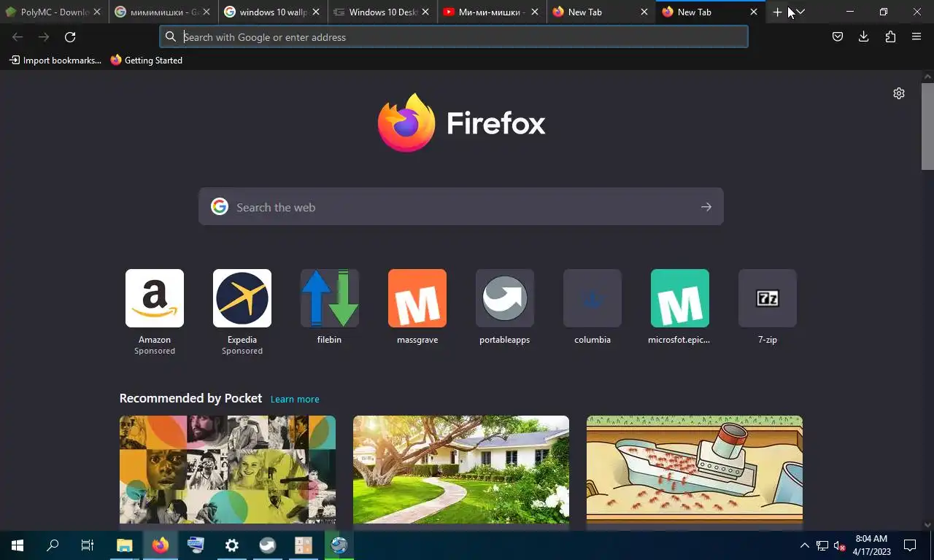Image resolution: width=934 pixels, height=560 pixels.
Task: Close the PolyMC tab
Action: [97, 12]
